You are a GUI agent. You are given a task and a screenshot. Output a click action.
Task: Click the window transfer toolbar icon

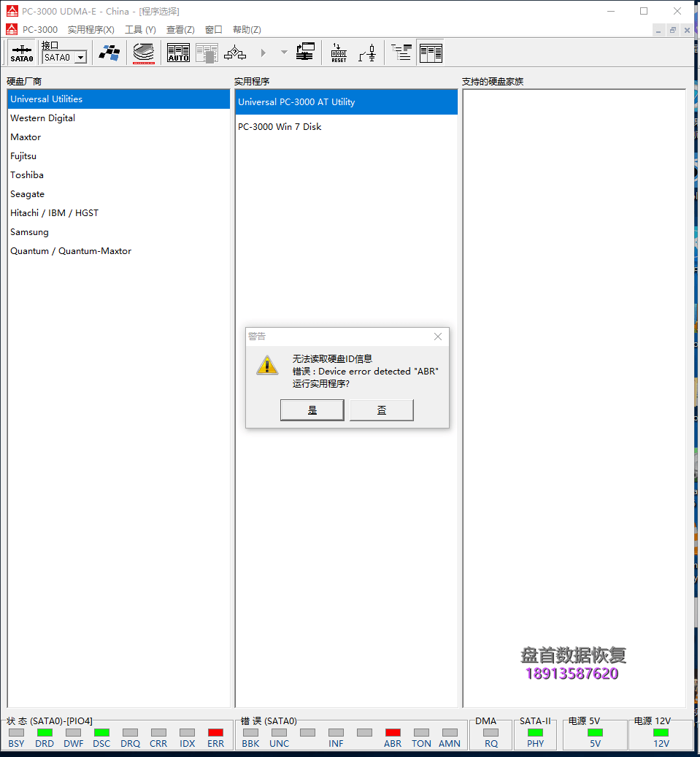click(x=305, y=52)
